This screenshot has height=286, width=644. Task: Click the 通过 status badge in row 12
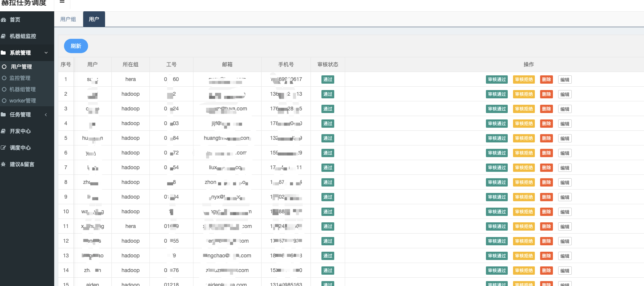(x=328, y=241)
